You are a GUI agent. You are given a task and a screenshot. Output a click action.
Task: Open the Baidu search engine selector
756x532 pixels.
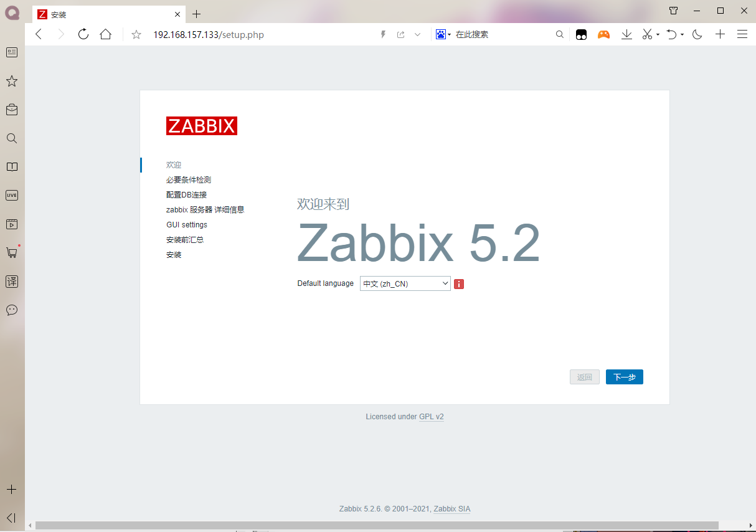click(443, 35)
